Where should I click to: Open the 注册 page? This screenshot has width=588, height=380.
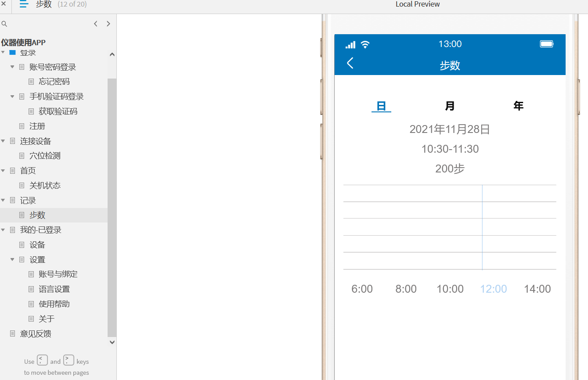[37, 126]
